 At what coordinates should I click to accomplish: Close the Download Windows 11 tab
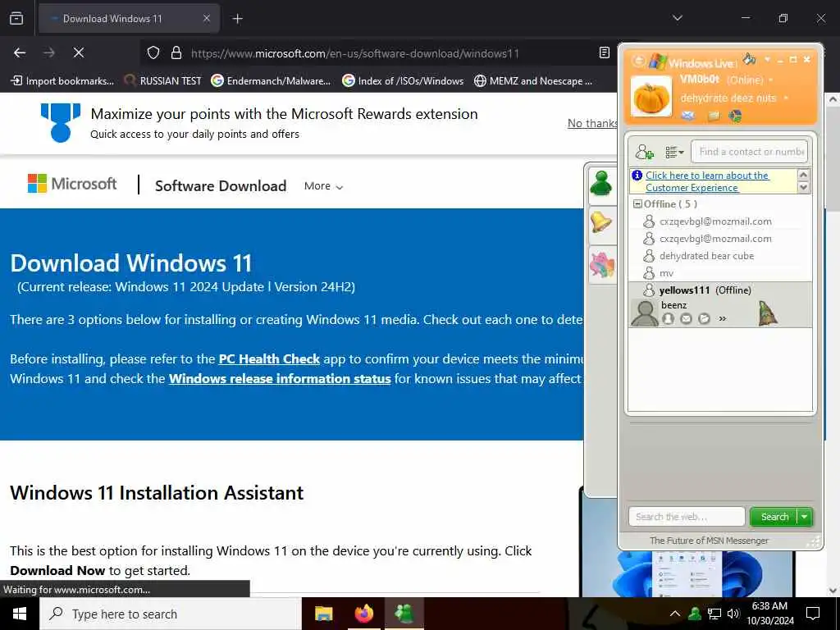coord(206,18)
